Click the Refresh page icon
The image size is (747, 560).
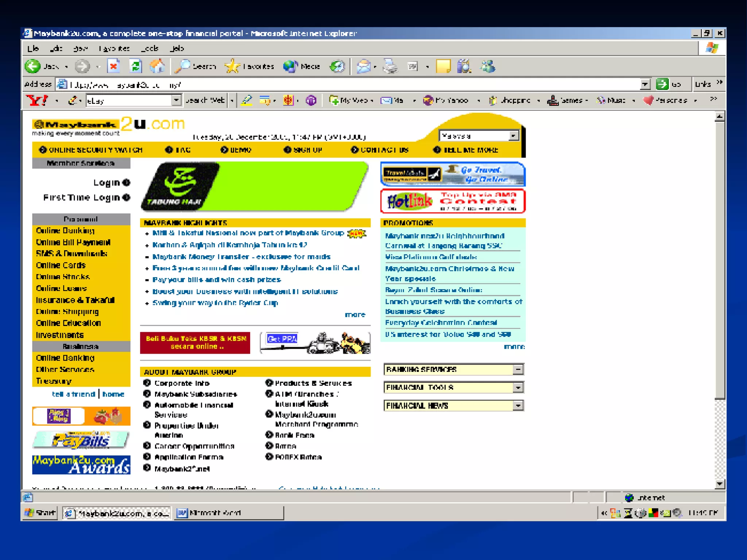click(x=136, y=66)
